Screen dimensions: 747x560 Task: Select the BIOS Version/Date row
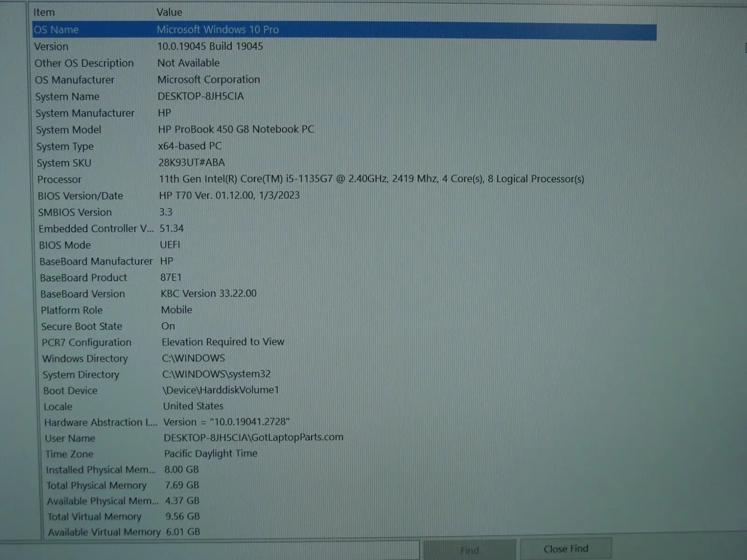point(80,196)
